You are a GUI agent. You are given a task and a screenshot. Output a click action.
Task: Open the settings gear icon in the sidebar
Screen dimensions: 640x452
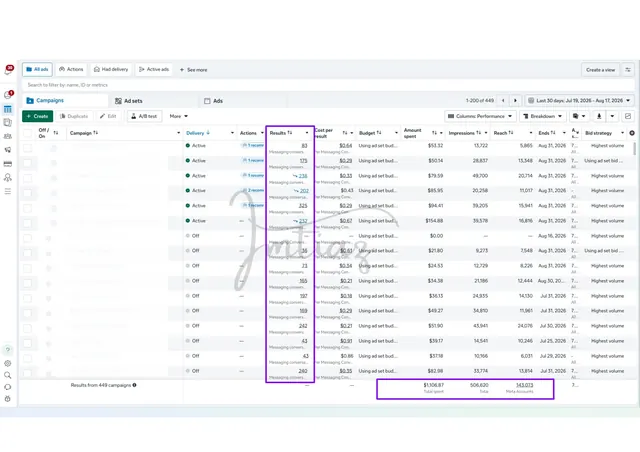tap(8, 363)
